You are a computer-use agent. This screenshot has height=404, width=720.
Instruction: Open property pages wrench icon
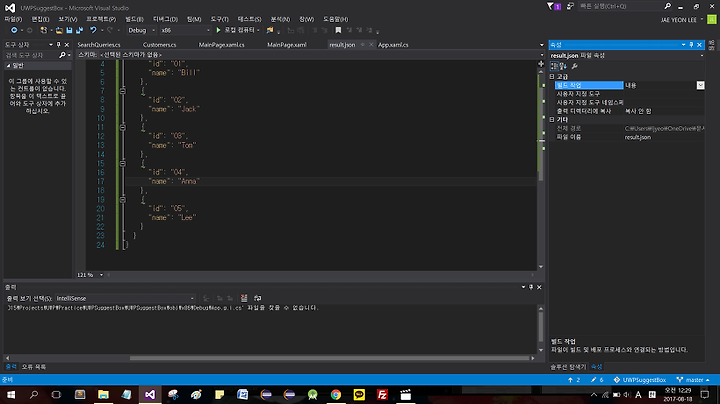(x=574, y=66)
